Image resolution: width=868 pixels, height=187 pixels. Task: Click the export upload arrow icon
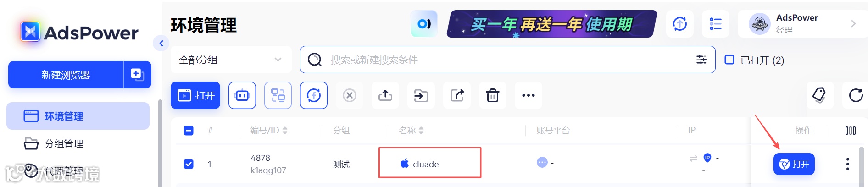pos(385,95)
